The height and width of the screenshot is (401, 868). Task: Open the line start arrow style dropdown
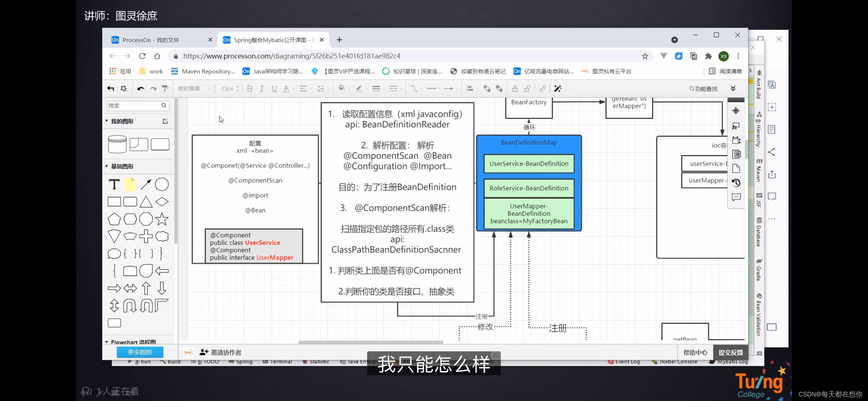[432, 88]
